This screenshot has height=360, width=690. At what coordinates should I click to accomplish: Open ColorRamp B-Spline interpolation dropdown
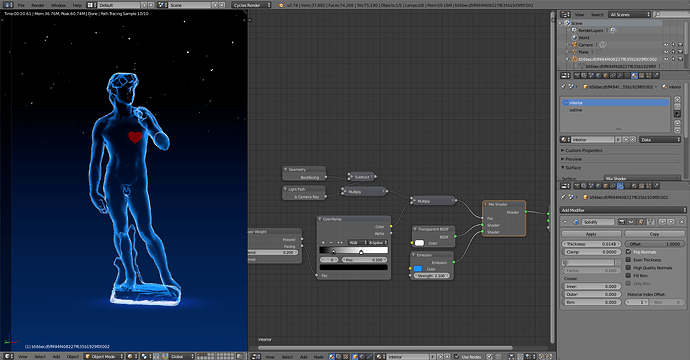pos(377,242)
